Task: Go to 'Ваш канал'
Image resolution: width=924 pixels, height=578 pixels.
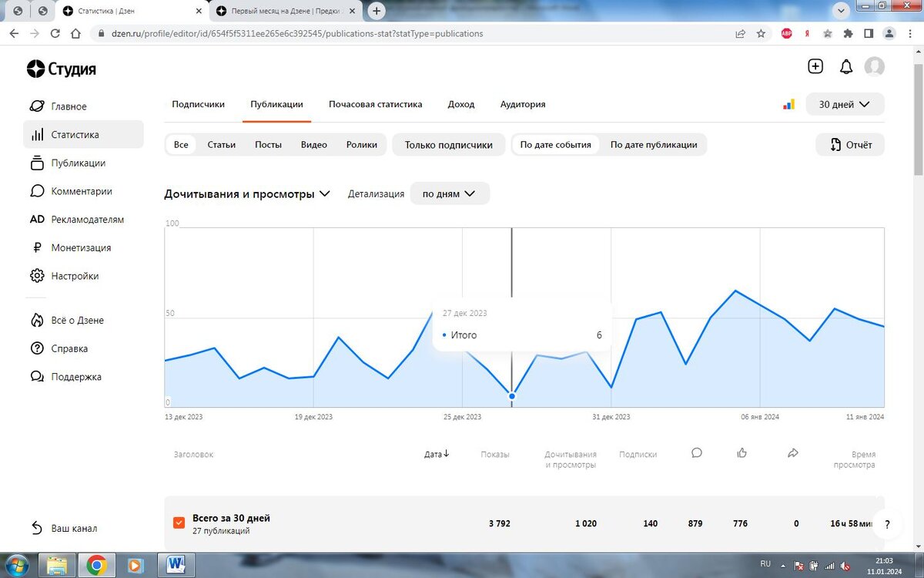Action: point(63,529)
